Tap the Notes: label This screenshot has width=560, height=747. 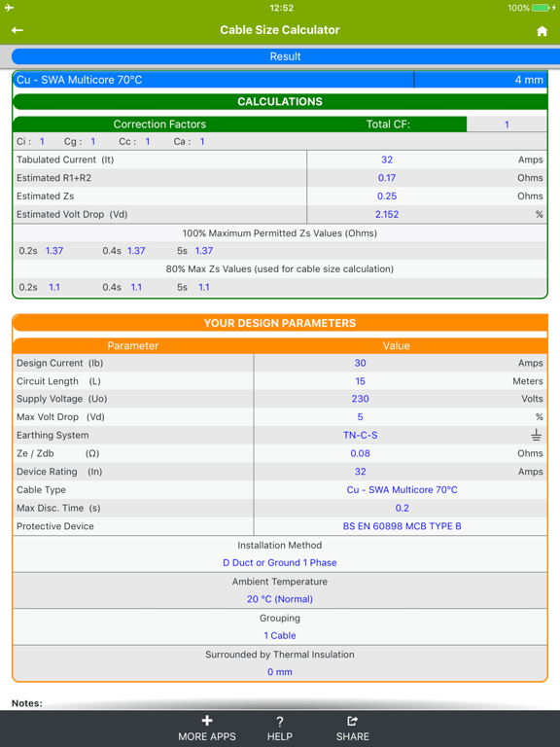coord(26,703)
